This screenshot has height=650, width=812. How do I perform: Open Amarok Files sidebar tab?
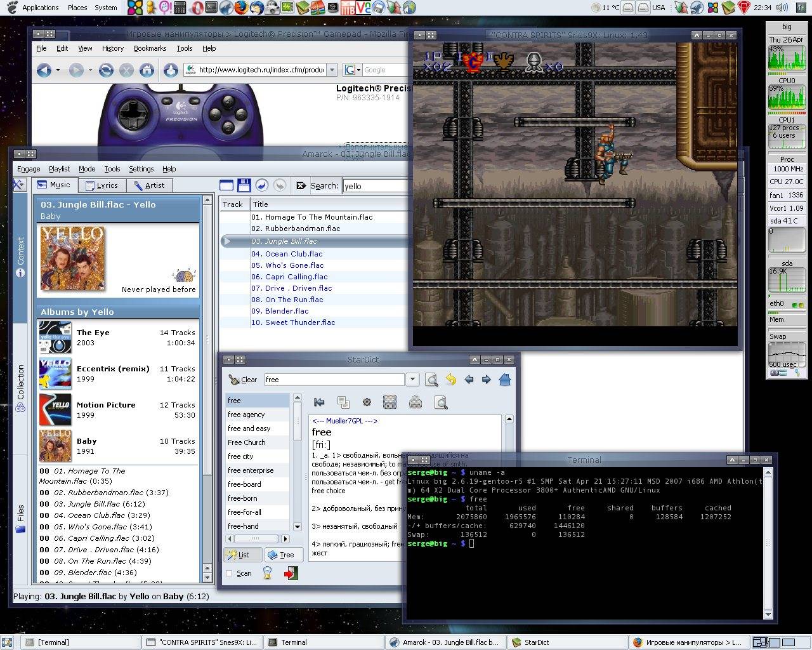[x=20, y=519]
